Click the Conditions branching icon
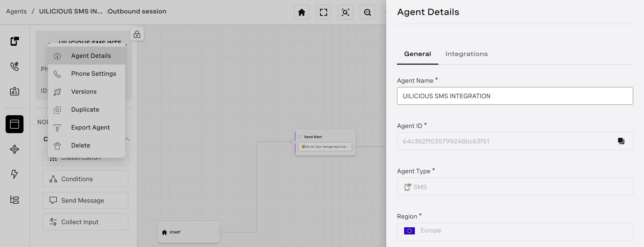This screenshot has width=644, height=247. click(53, 179)
